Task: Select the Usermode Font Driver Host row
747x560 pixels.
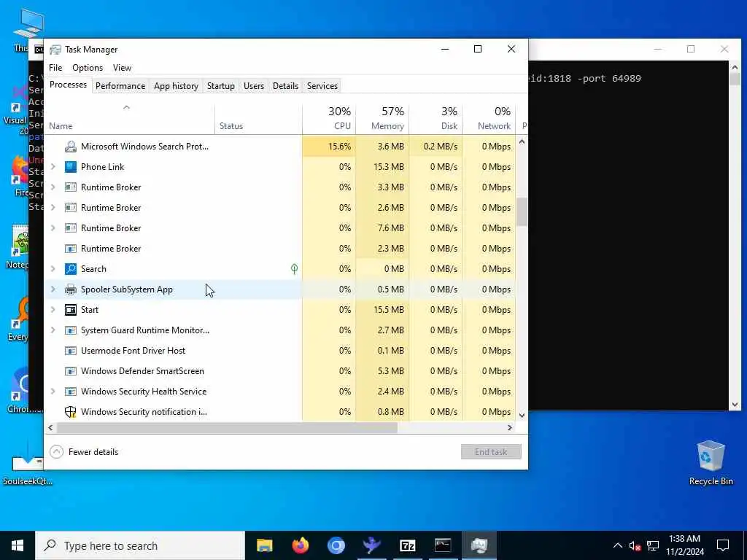Action: click(x=279, y=351)
